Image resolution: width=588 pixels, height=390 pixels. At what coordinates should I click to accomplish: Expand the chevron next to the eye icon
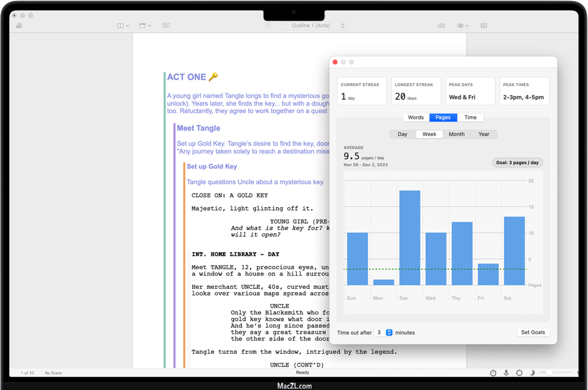click(467, 26)
